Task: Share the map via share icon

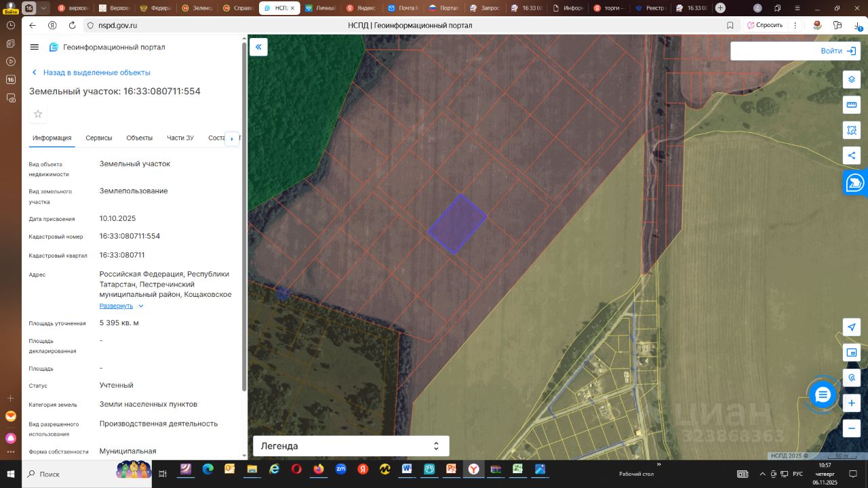Action: [852, 155]
